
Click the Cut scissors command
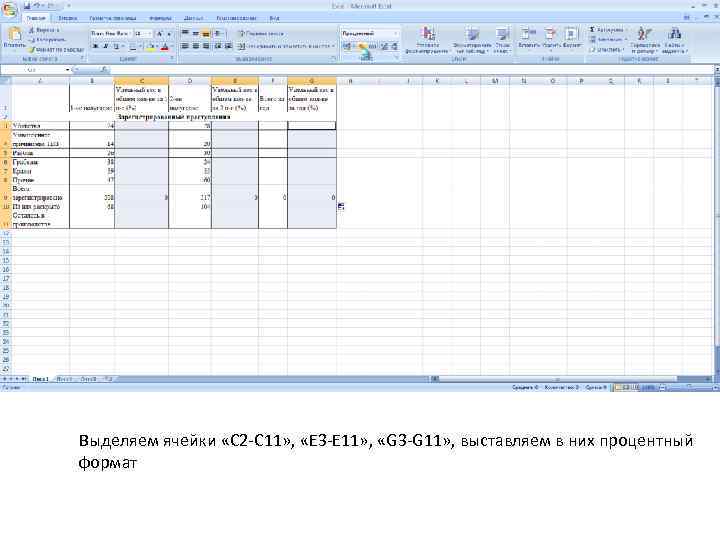tap(45, 30)
